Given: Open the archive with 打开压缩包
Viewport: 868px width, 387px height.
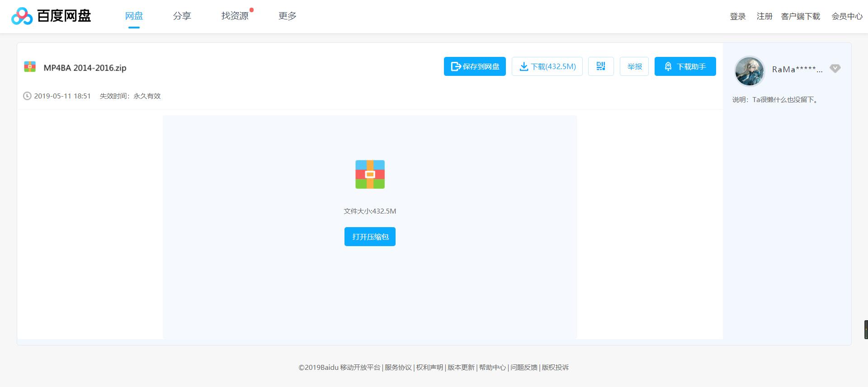Looking at the screenshot, I should pyautogui.click(x=370, y=237).
